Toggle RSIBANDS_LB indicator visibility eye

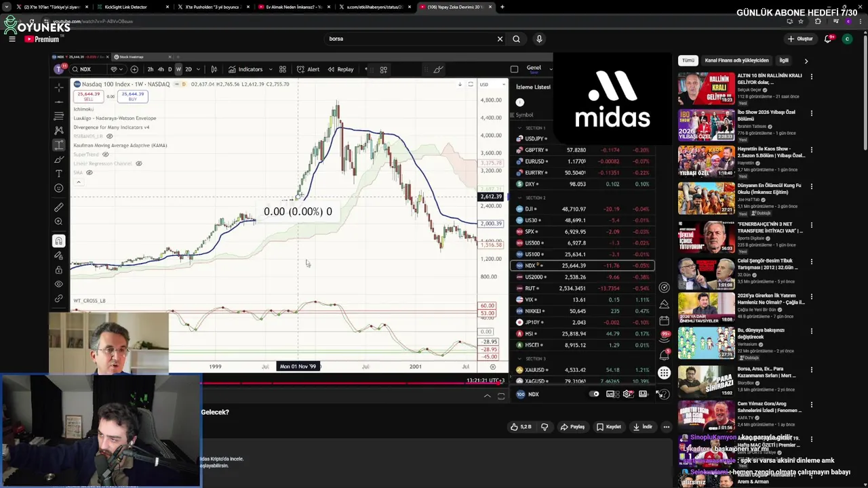pyautogui.click(x=109, y=136)
